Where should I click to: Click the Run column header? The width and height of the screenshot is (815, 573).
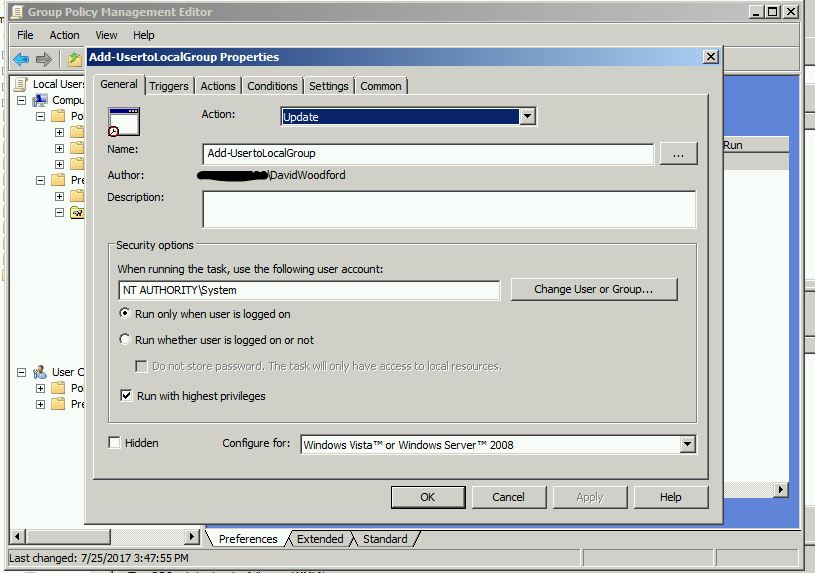coord(755,145)
